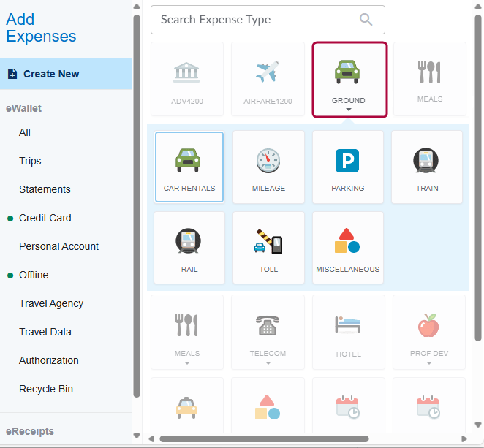
Task: Pick the Parking expense tile
Action: click(347, 160)
